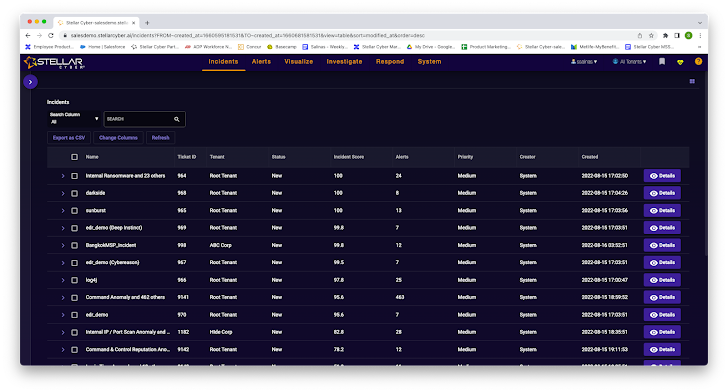
Task: Open the My Drive - Google bookmark
Action: [x=431, y=47]
